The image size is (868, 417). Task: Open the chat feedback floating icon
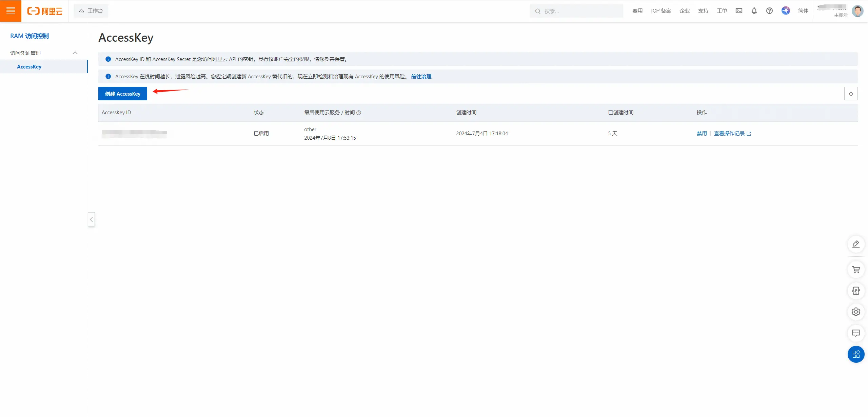coord(856,333)
